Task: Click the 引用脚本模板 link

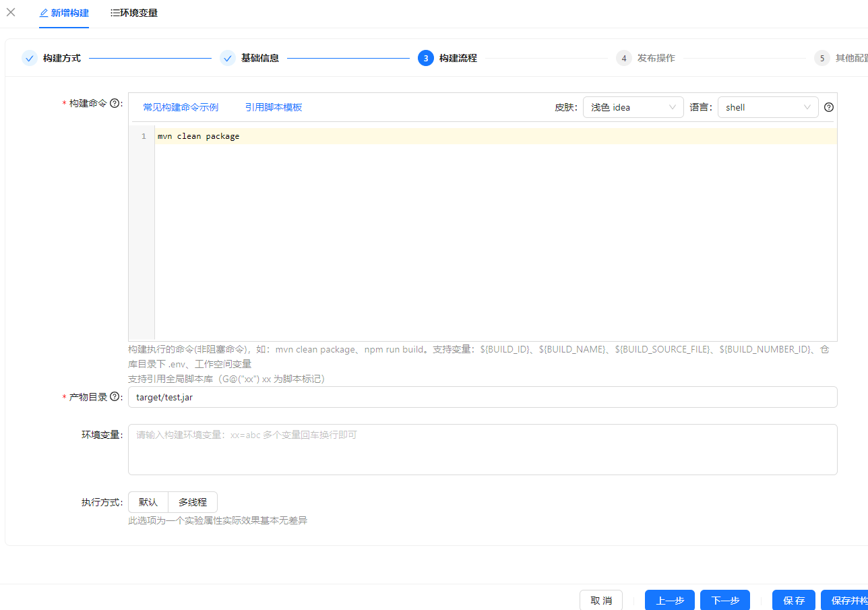Action: [274, 106]
